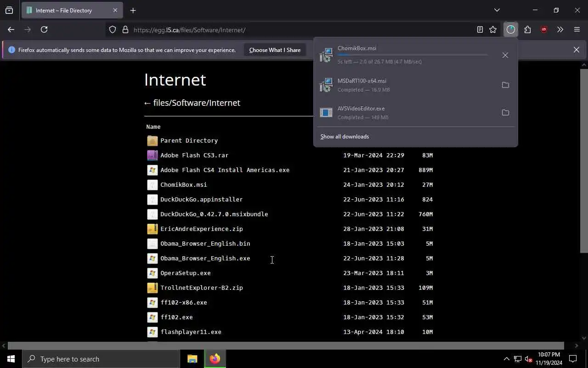588x368 pixels.
Task: Download ff102.exe
Action: tap(176, 317)
